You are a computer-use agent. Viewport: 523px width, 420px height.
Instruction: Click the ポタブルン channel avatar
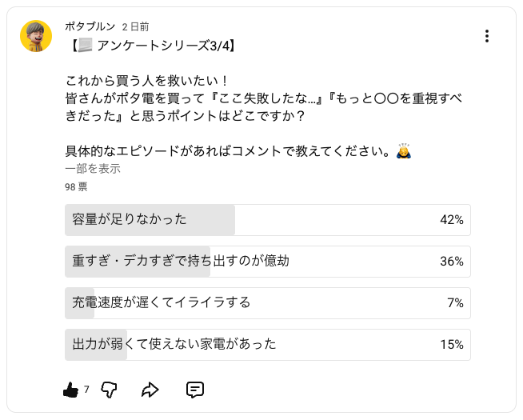click(36, 36)
